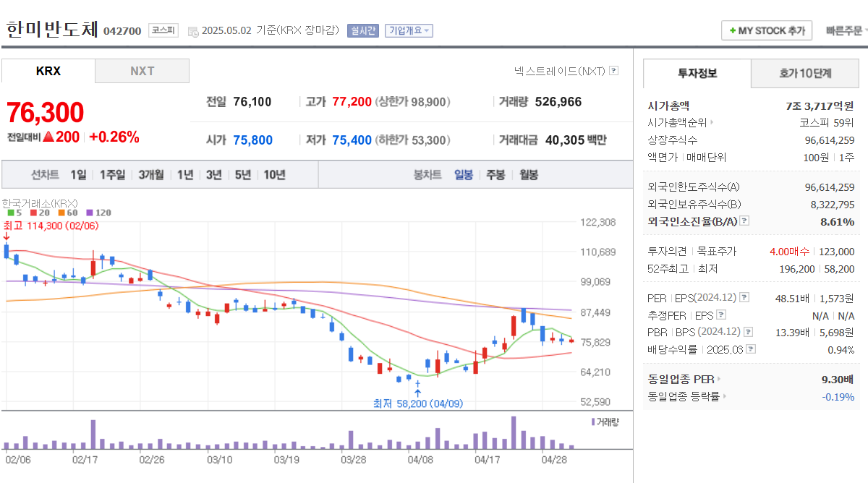868x483 pixels.
Task: Click the 최고 114,300 (02/06) chart marker
Action: tap(50, 226)
